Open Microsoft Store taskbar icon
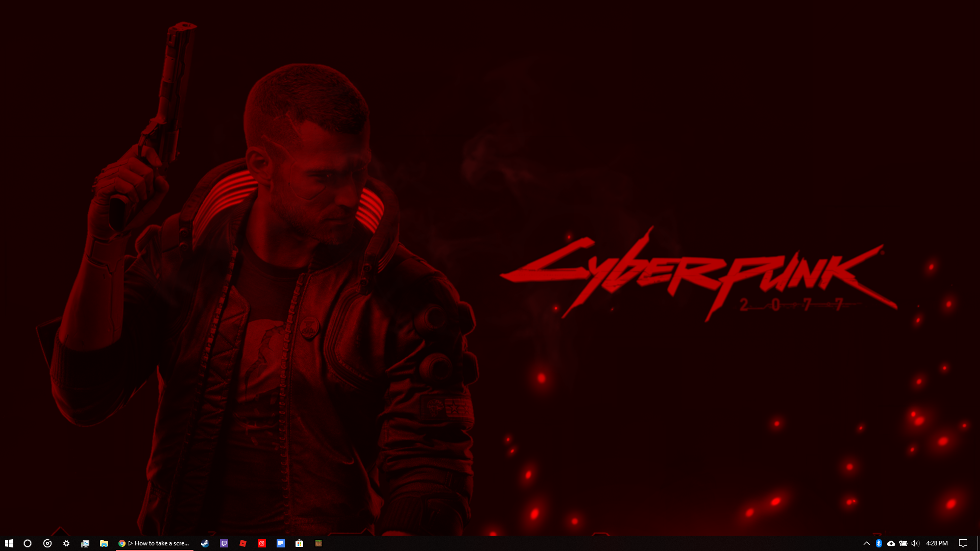Image resolution: width=980 pixels, height=551 pixels. click(300, 543)
